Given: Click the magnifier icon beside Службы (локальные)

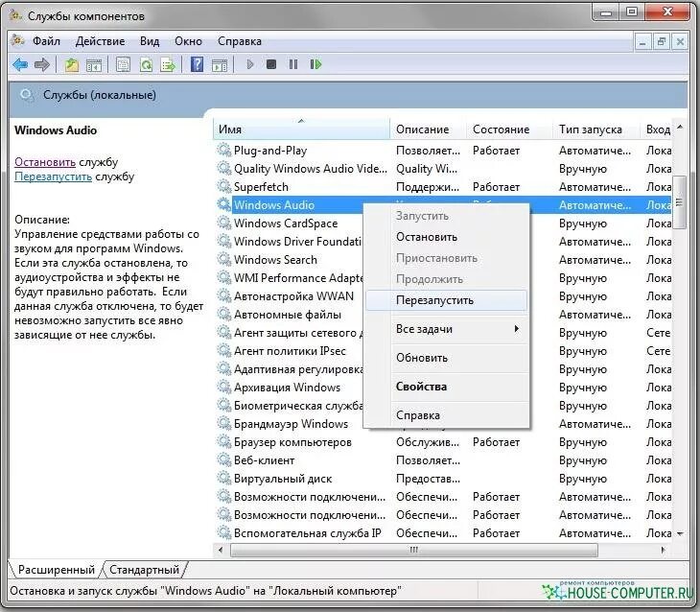Looking at the screenshot, I should point(27,95).
